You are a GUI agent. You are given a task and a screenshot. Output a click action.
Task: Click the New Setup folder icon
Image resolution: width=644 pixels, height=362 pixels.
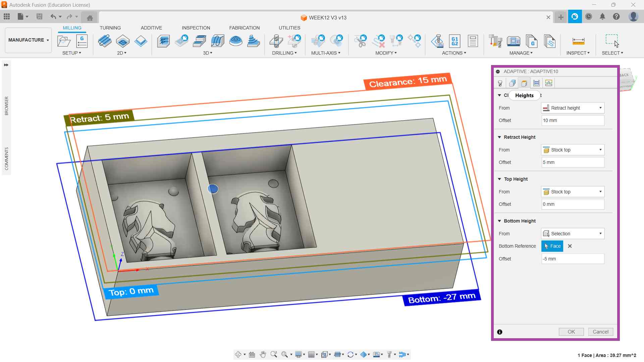coord(64,41)
